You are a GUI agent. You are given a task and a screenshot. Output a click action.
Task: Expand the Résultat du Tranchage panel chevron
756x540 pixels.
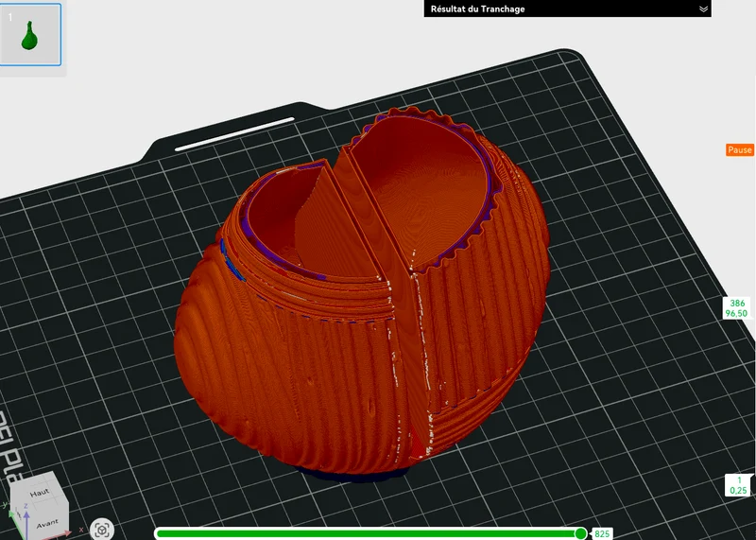click(x=703, y=9)
